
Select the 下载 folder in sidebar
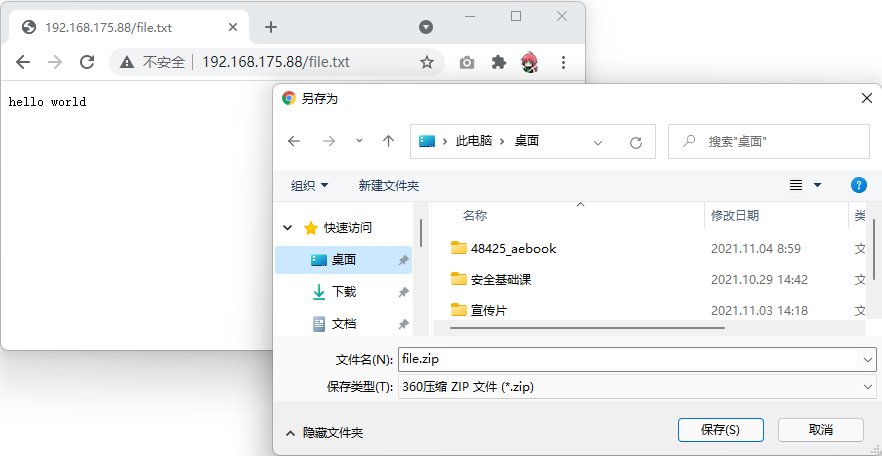click(343, 292)
